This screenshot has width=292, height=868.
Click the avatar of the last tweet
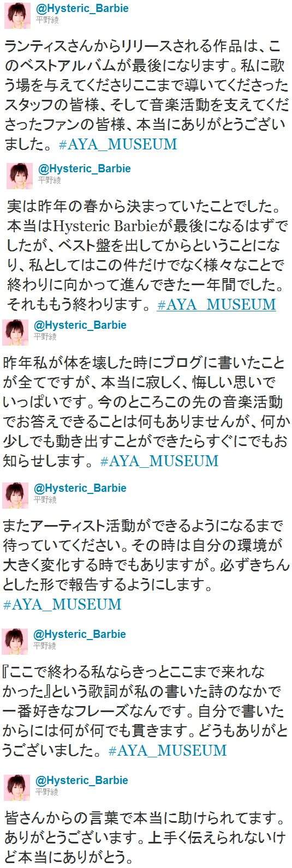(17, 787)
